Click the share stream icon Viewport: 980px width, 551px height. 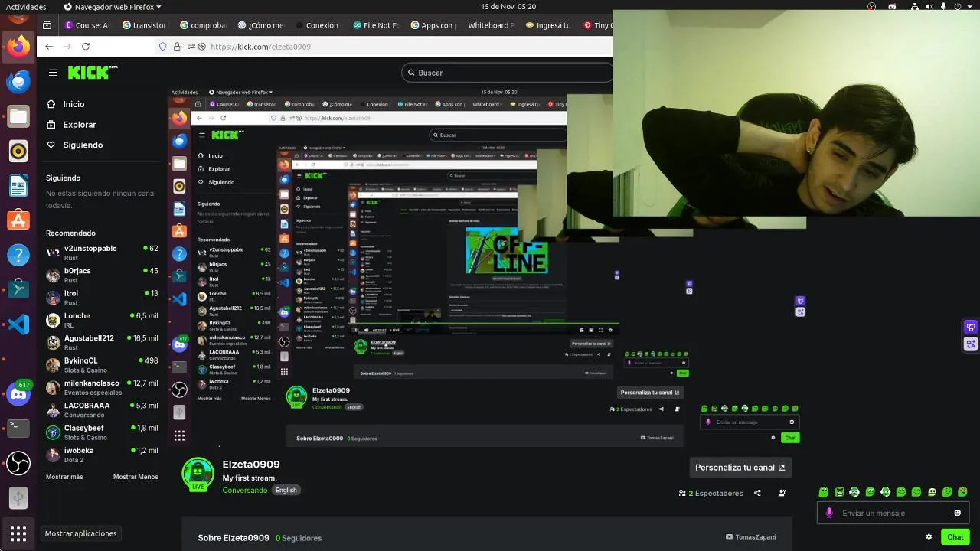pyautogui.click(x=757, y=494)
